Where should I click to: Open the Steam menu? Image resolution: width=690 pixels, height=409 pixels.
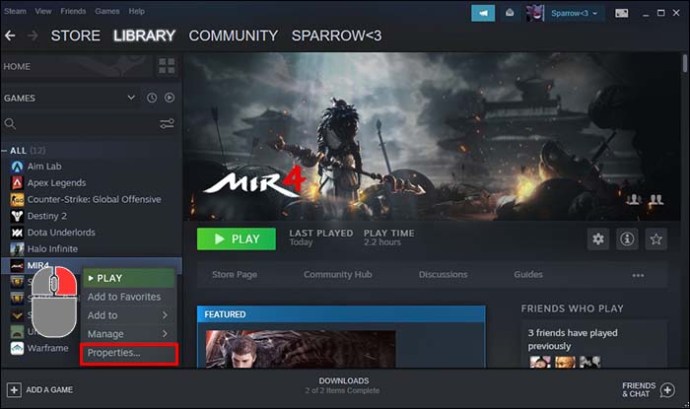pos(15,11)
